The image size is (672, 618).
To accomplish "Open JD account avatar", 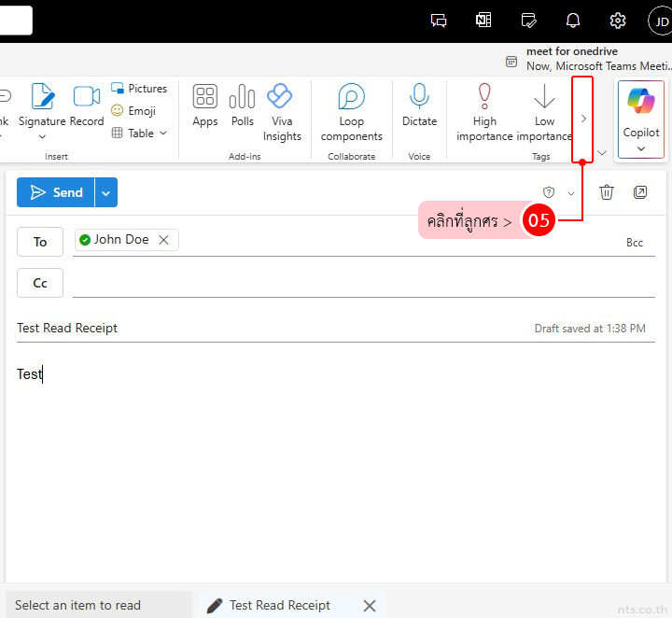I will click(661, 21).
